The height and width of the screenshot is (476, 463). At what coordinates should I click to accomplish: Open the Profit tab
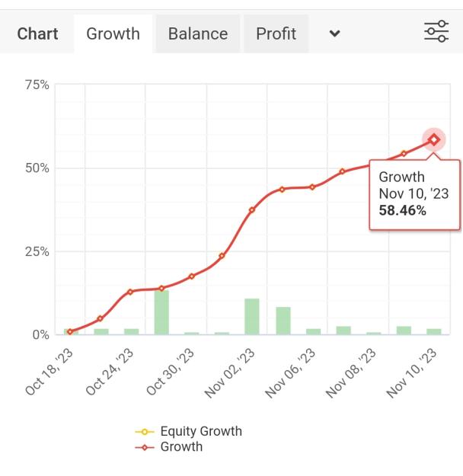(276, 34)
